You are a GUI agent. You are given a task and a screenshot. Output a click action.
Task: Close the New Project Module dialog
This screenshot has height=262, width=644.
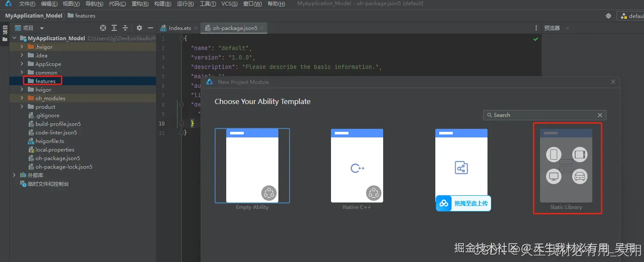click(613, 82)
